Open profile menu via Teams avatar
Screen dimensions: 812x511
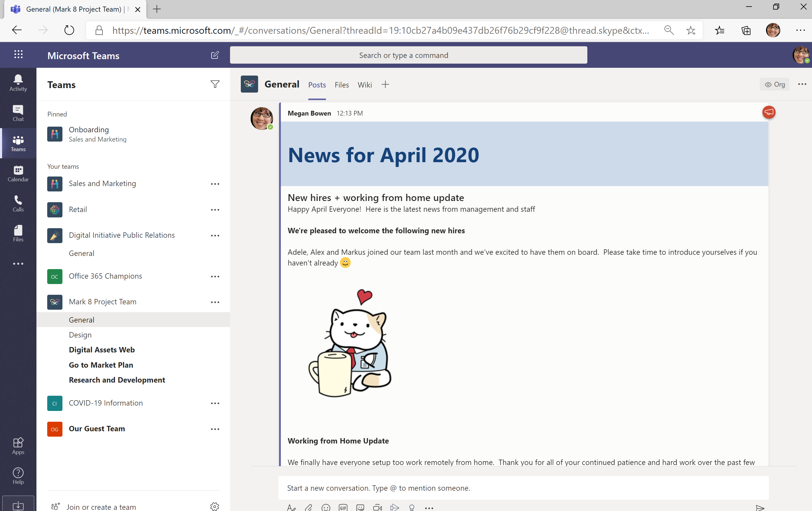click(801, 55)
